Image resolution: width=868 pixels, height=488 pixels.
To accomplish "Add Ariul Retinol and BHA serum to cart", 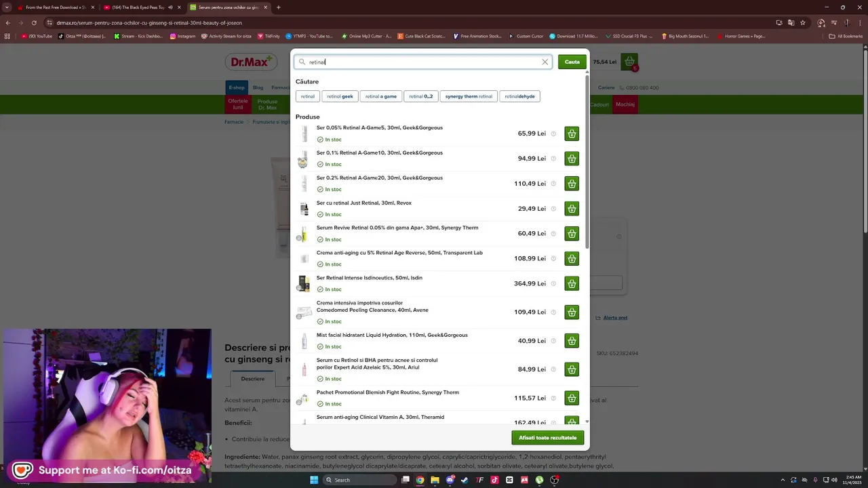I will [572, 369].
